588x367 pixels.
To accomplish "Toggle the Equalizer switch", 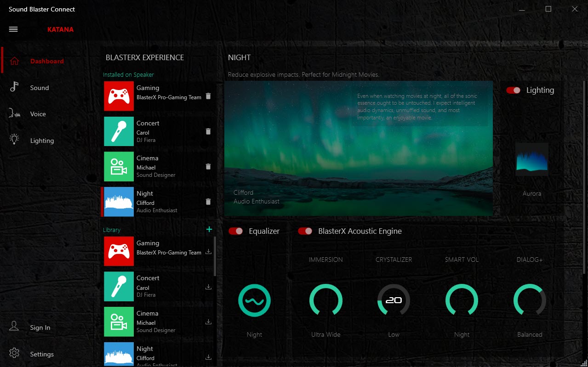I will coord(236,231).
